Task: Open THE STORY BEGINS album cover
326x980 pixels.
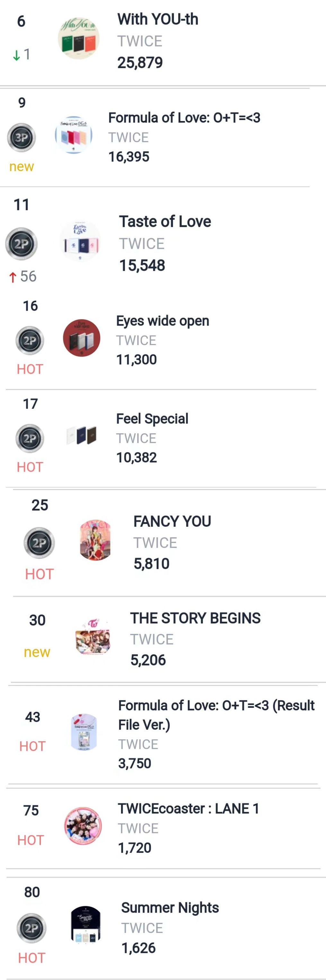Action: coord(93,637)
